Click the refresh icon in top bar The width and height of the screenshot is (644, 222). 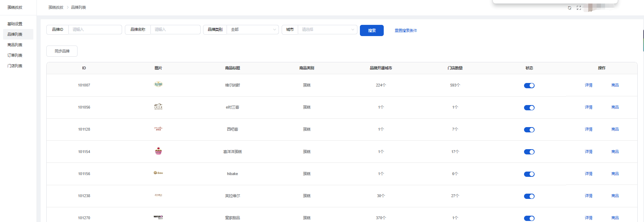(570, 8)
